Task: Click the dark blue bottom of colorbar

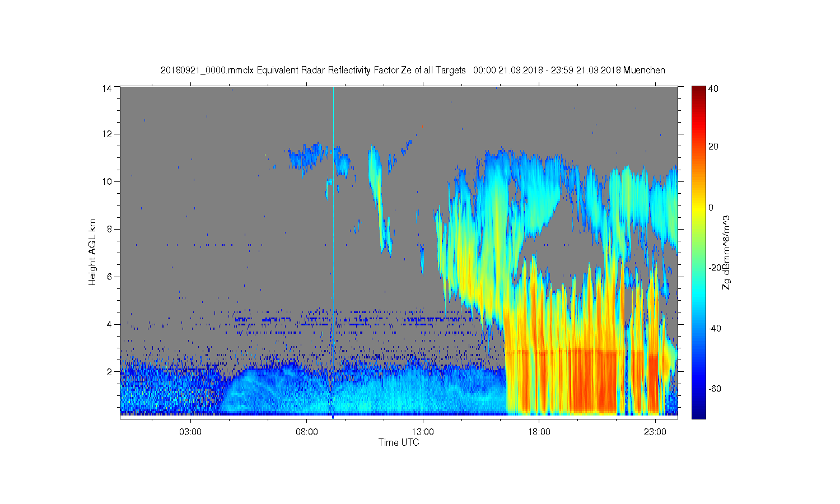Action: 698,413
